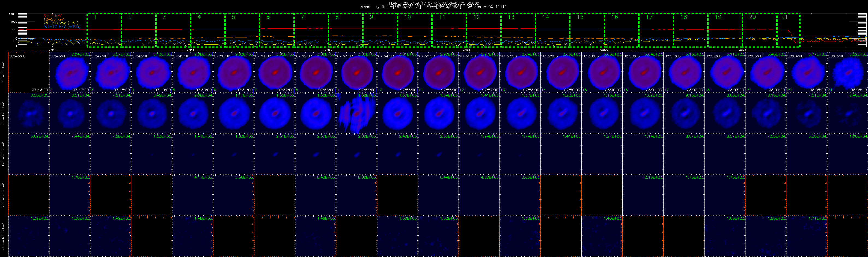The width and height of the screenshot is (868, 257).
Task: Click the 12-25 keV legend entry
Action: 53,19
